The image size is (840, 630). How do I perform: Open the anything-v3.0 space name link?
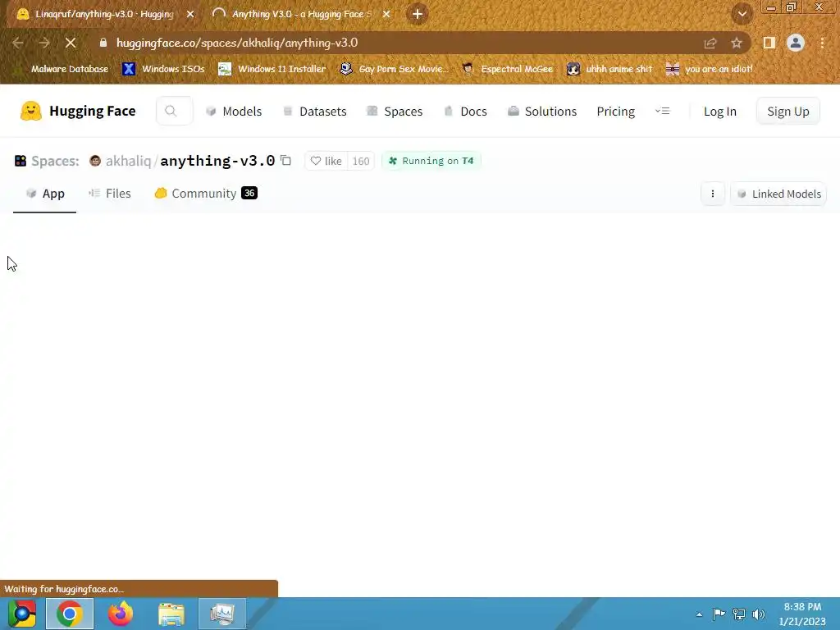click(217, 161)
